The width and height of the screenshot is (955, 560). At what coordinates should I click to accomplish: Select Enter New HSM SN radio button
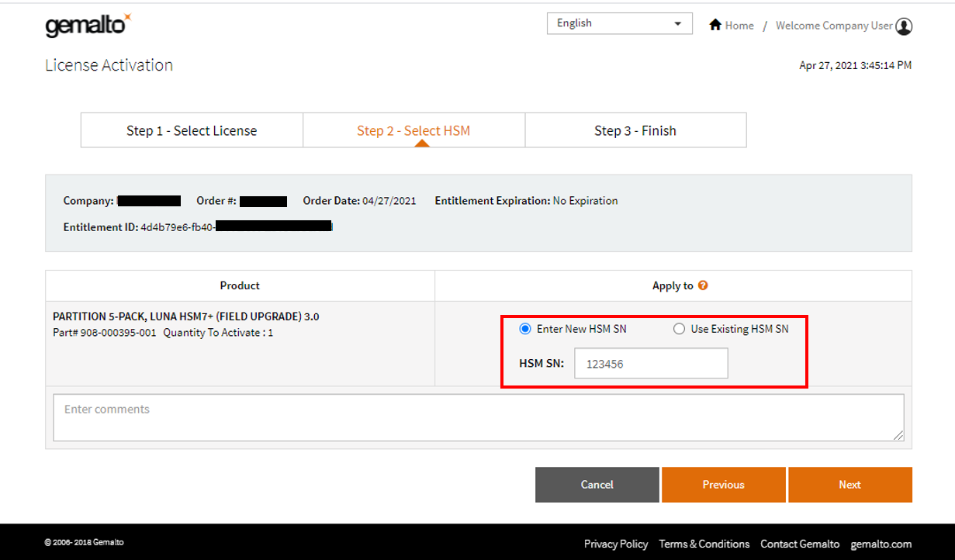[x=525, y=329]
